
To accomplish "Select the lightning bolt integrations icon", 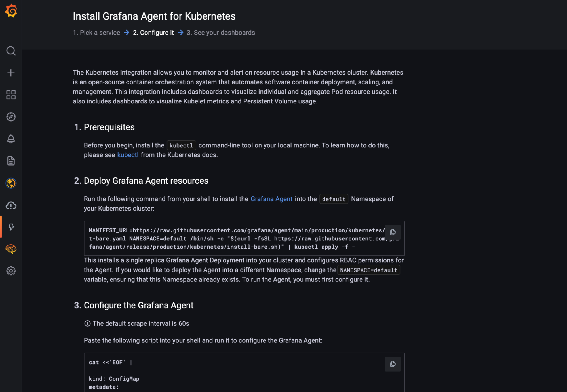I will (x=11, y=227).
